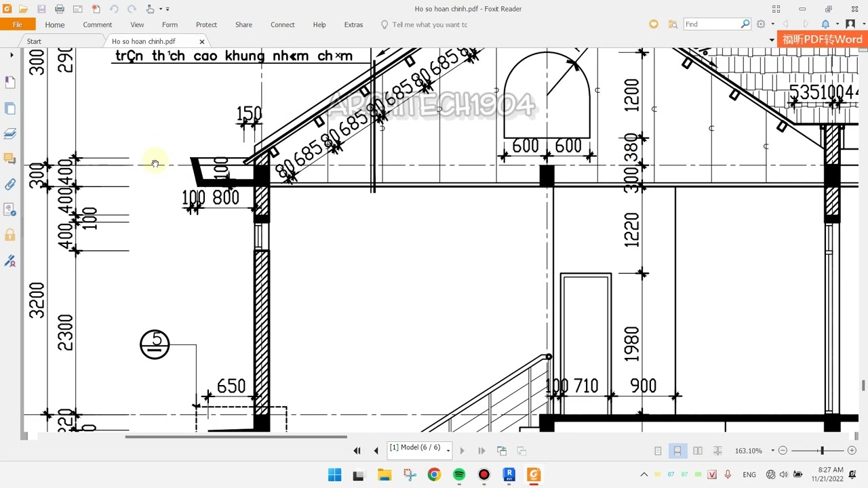Click the email envelope icon in quick access toolbar
The image size is (868, 488).
point(77,9)
